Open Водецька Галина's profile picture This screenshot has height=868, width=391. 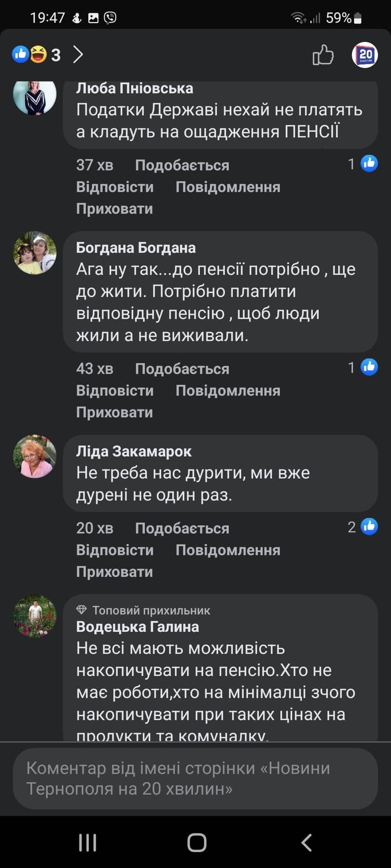coord(35,616)
